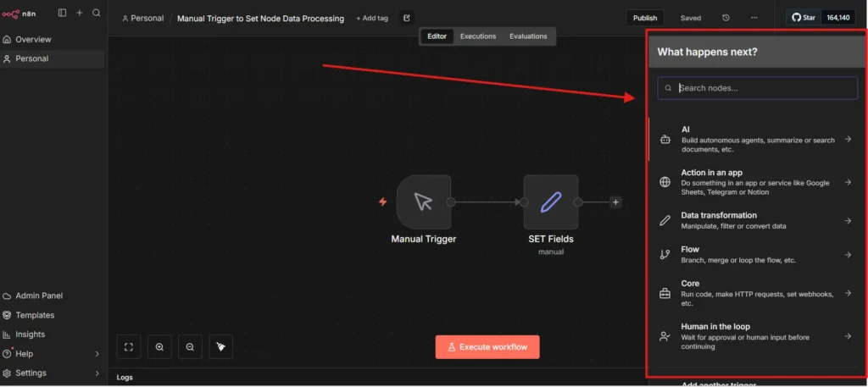This screenshot has height=387, width=868.
Task: Click the 164,140 star count
Action: point(838,18)
